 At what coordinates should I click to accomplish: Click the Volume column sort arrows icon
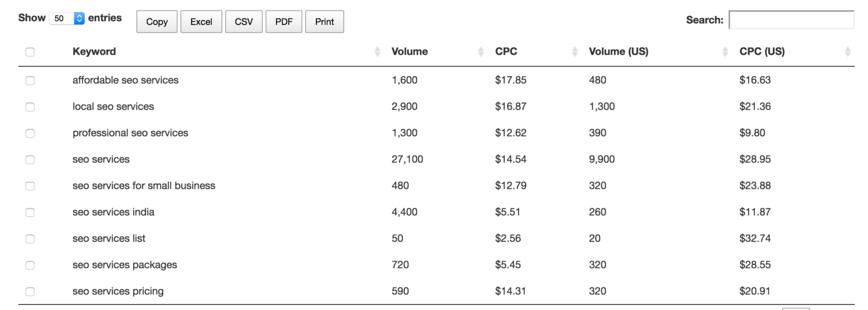coord(481,52)
